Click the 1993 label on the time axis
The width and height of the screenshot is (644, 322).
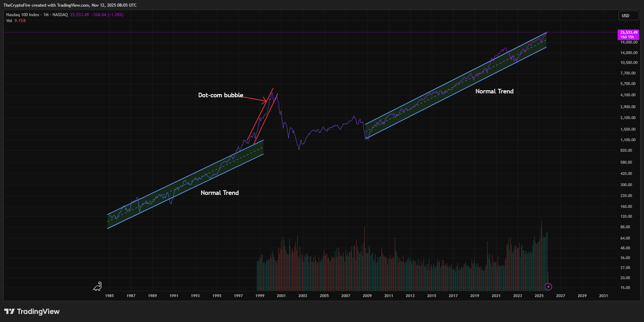[195, 296]
